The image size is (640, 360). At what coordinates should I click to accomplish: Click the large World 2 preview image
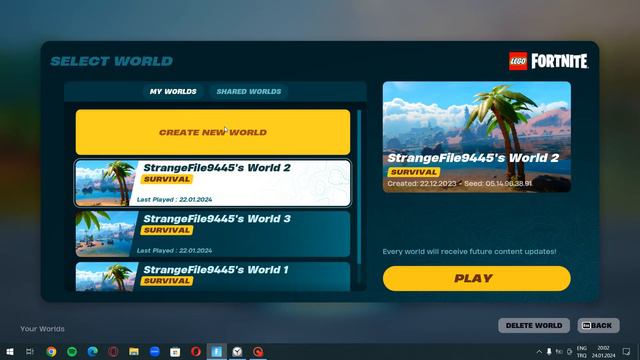click(477, 137)
